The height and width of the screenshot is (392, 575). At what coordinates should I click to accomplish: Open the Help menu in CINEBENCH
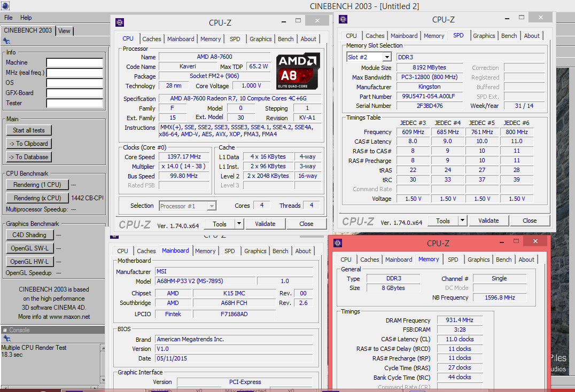(26, 18)
